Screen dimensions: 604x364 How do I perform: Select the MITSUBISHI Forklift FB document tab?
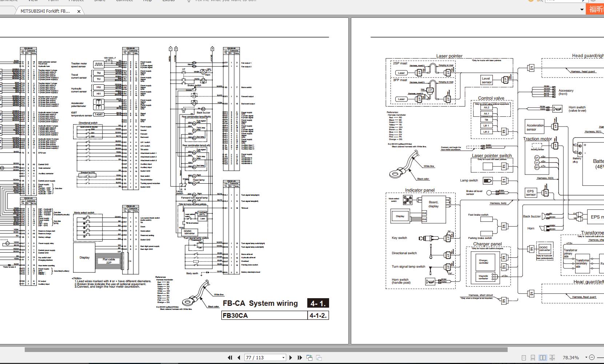pos(45,11)
